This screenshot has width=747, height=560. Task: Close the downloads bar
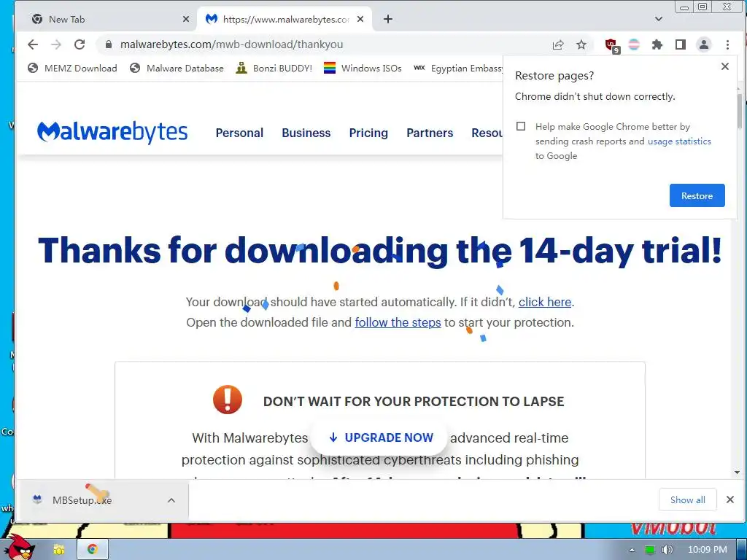[x=729, y=499]
